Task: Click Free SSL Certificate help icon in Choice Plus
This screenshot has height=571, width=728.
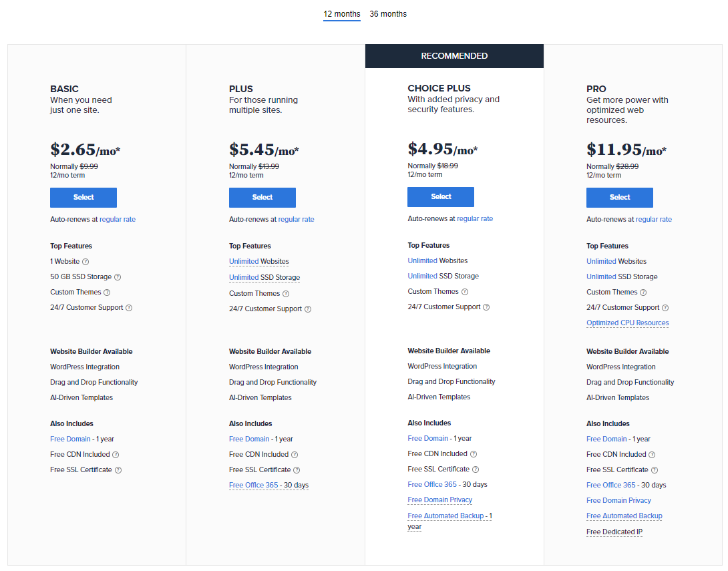Action: pos(476,469)
